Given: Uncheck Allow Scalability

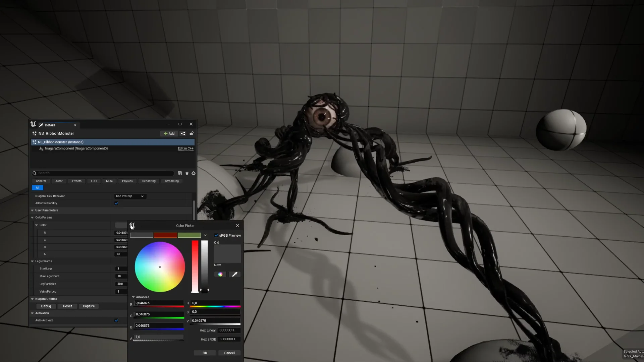Looking at the screenshot, I should (116, 203).
